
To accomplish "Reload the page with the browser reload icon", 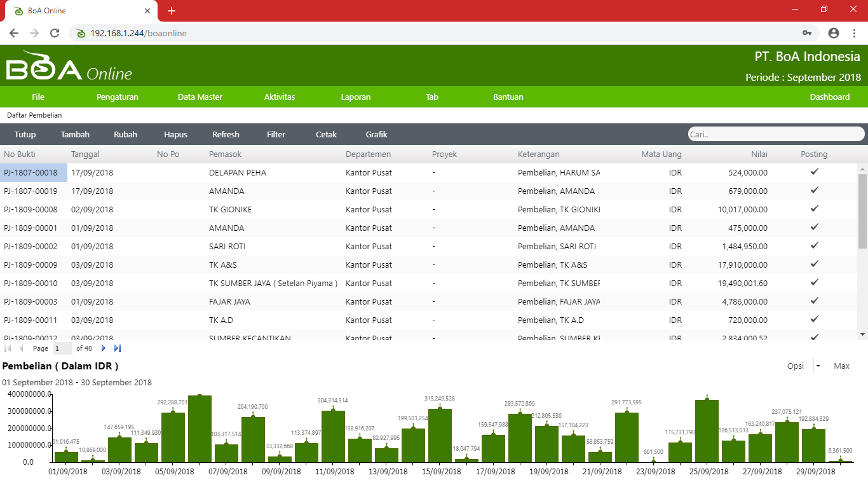I will pos(55,33).
